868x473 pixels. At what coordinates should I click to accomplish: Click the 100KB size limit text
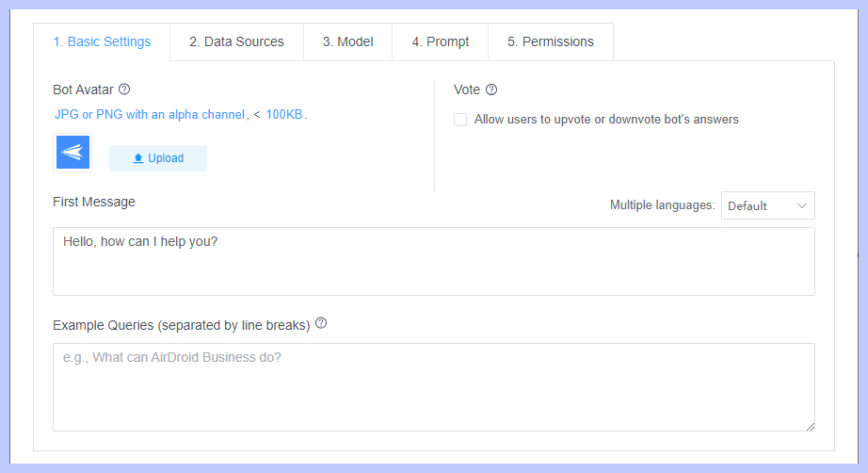click(x=284, y=115)
